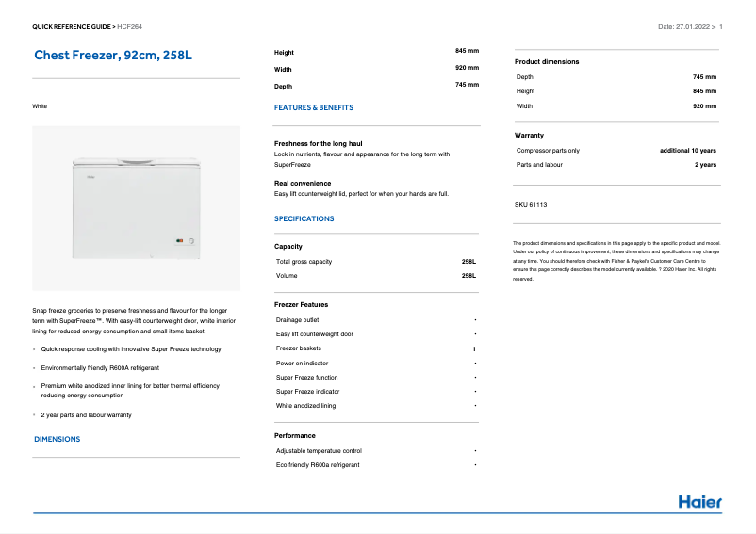Click the 'Product dimensions' heading
Image resolution: width=756 pixels, height=534 pixels.
tap(547, 62)
